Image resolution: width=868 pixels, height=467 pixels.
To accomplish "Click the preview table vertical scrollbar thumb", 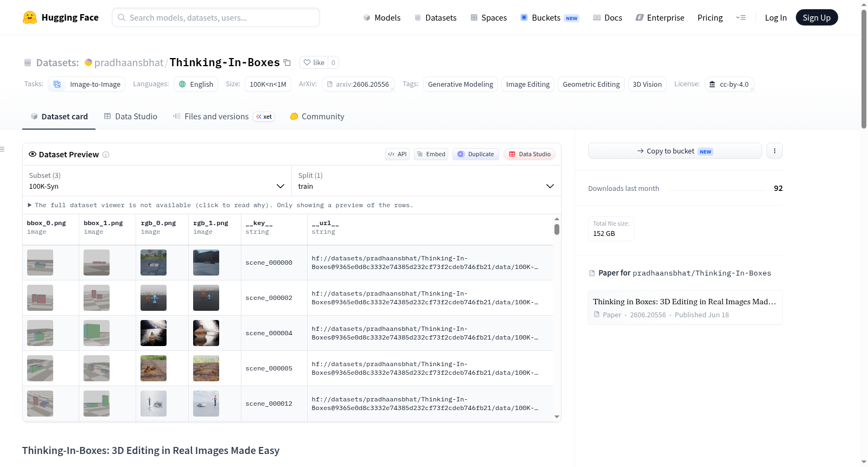I will pos(557,229).
